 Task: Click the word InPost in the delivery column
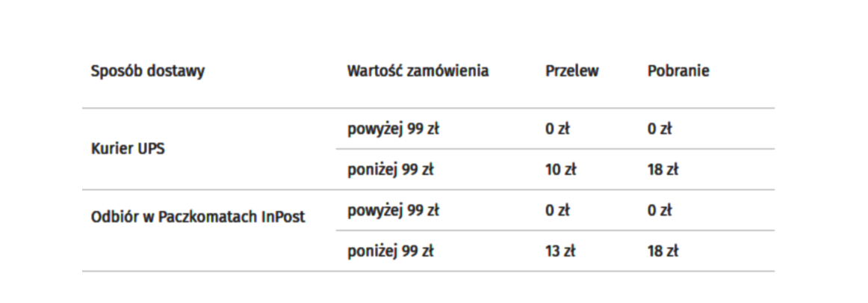[283, 218]
